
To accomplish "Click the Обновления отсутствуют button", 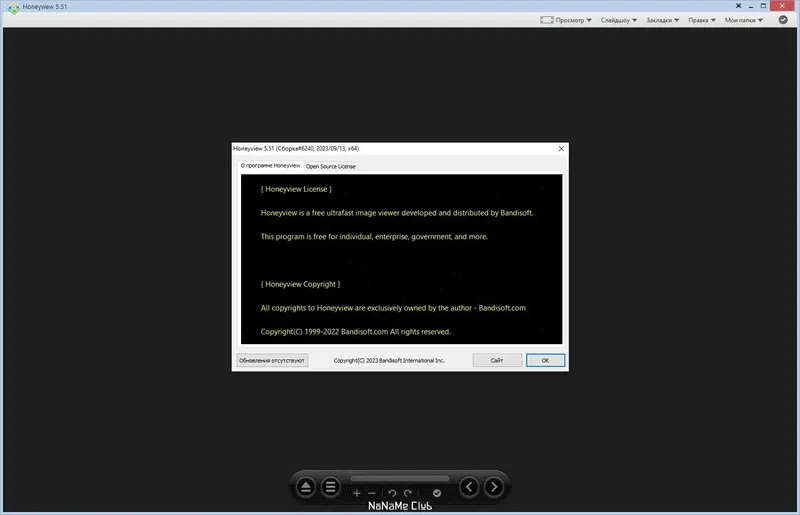I will 272,360.
